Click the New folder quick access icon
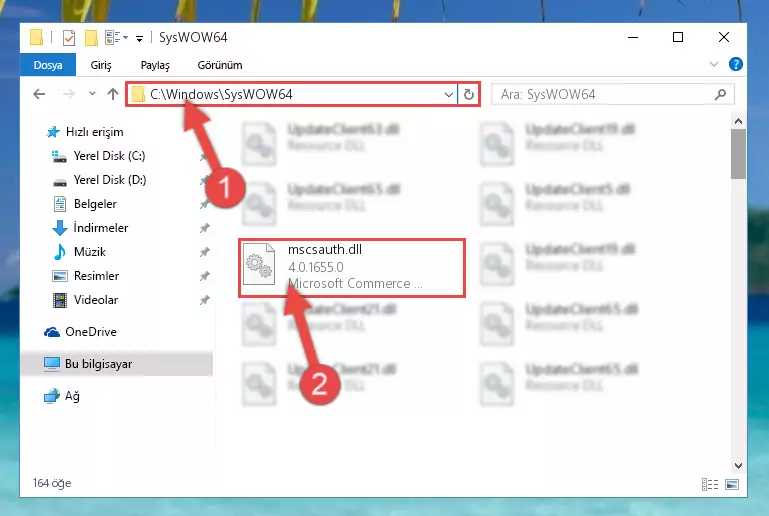 (x=91, y=38)
